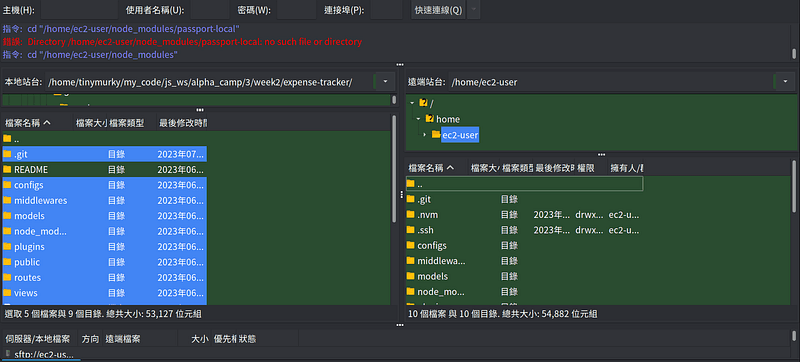Focus the password 密碼 input field
This screenshot has width=800, height=362.
point(297,10)
